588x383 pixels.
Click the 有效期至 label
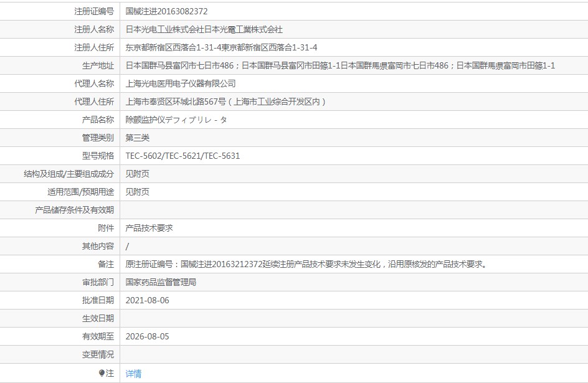(x=98, y=336)
